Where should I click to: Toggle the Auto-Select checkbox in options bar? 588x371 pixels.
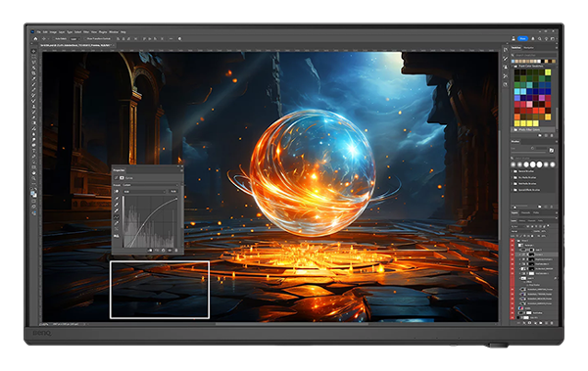click(53, 38)
